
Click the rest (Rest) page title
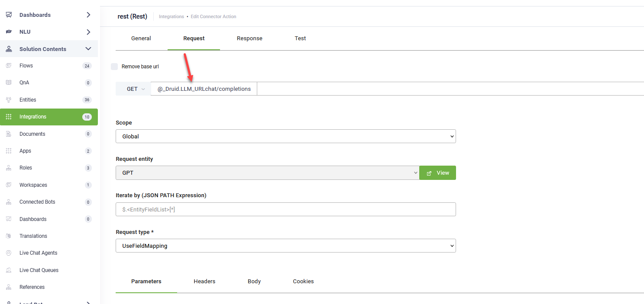pyautogui.click(x=133, y=16)
